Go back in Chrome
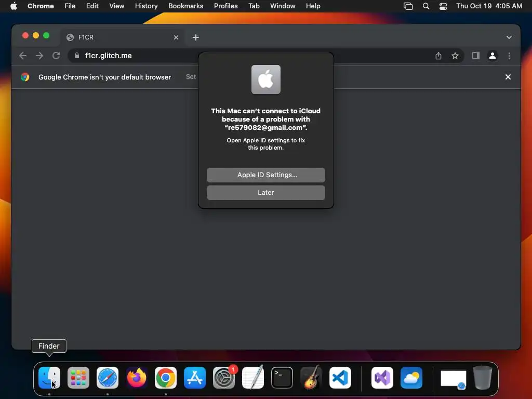Viewport: 532px width, 399px height. coord(23,56)
